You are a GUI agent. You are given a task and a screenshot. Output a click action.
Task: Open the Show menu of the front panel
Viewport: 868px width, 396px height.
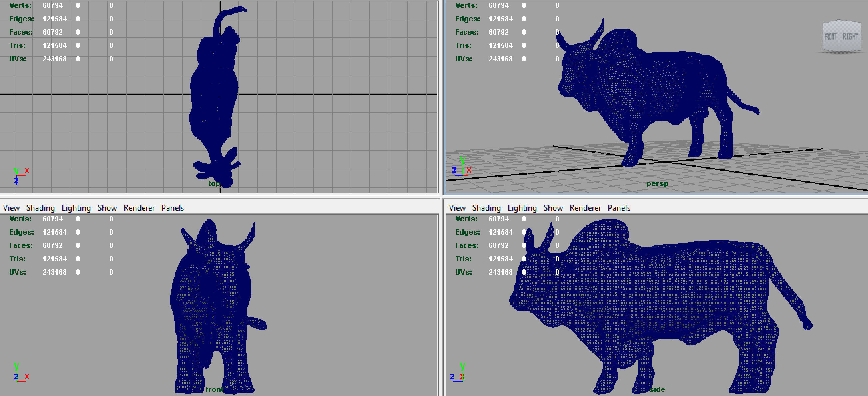(x=107, y=208)
